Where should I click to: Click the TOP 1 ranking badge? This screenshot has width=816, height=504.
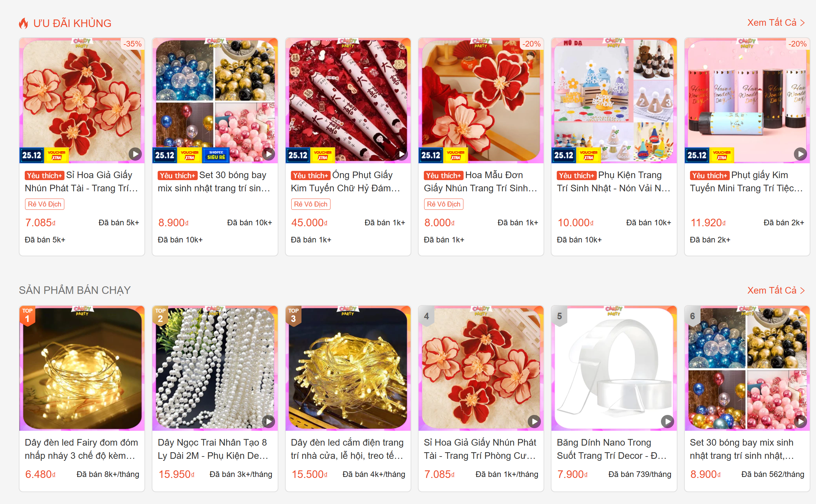[27, 316]
